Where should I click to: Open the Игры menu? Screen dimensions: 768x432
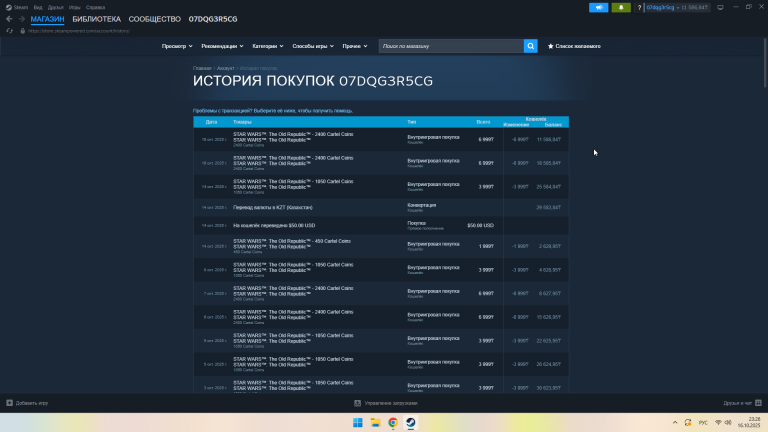click(x=74, y=7)
